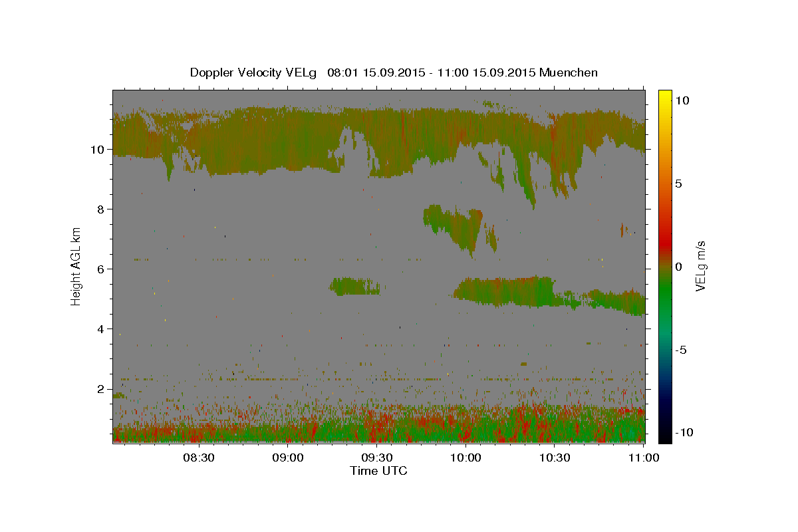Click the 10:00 time tick label
Screen dimensions: 798x532
click(465, 458)
